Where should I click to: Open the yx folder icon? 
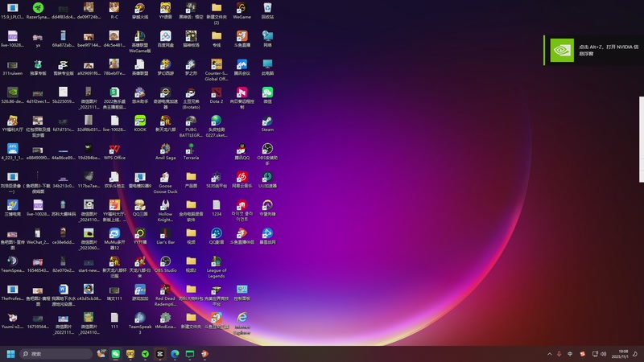coord(38,39)
